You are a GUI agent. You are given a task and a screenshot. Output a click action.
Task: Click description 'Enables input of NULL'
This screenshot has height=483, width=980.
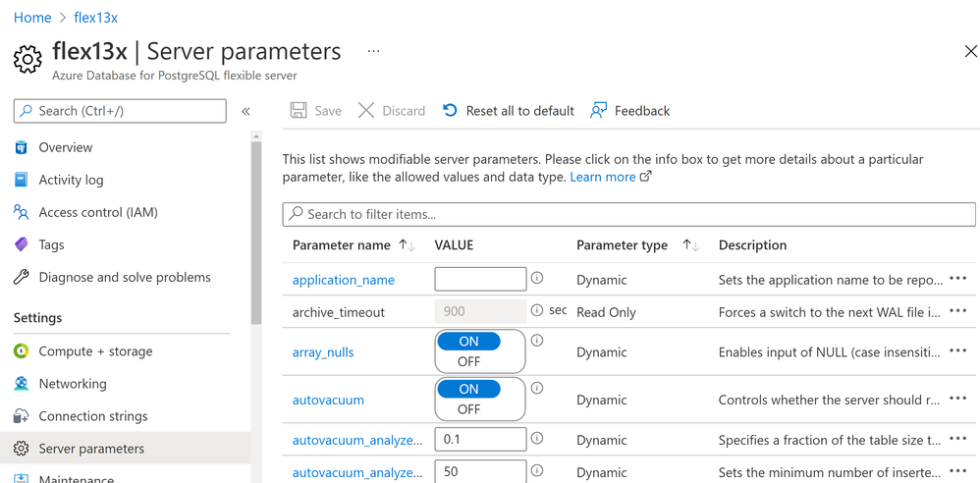(830, 352)
